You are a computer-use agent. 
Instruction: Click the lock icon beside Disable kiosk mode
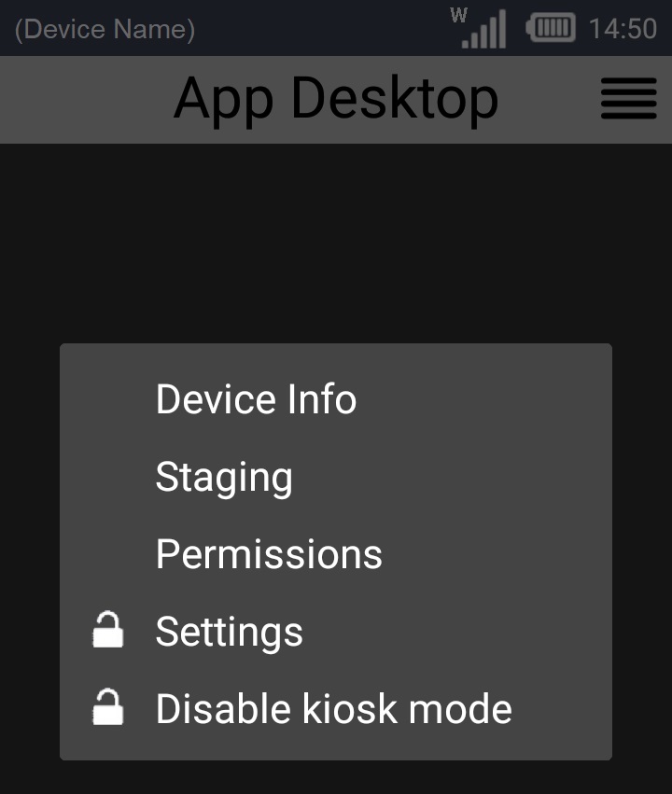point(107,708)
